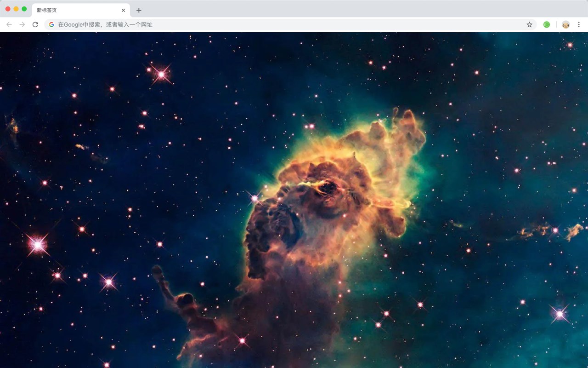
Task: Open a new tab with the plus button
Action: (139, 10)
